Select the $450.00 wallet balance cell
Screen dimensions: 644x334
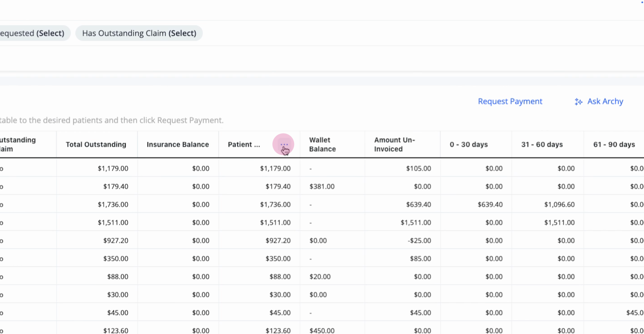pos(322,331)
